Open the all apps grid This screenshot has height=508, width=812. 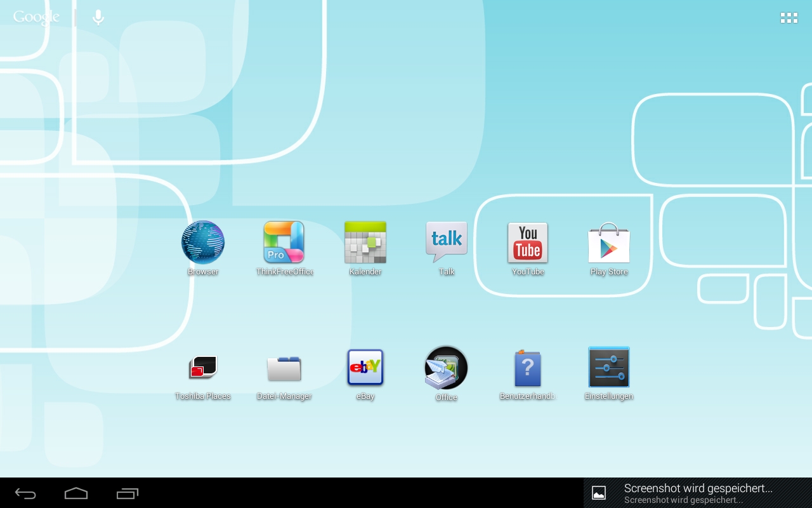point(789,18)
